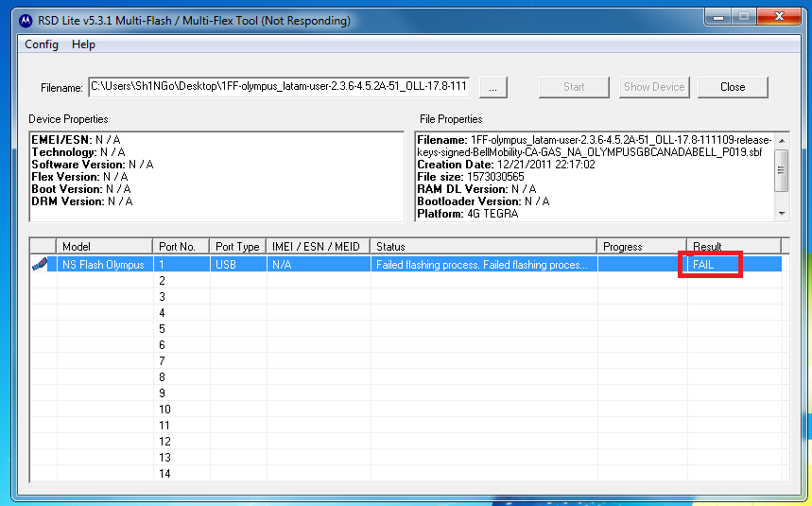Click the Creation Date line in File Properties
Viewport: 812px width, 506px height.
[506, 165]
